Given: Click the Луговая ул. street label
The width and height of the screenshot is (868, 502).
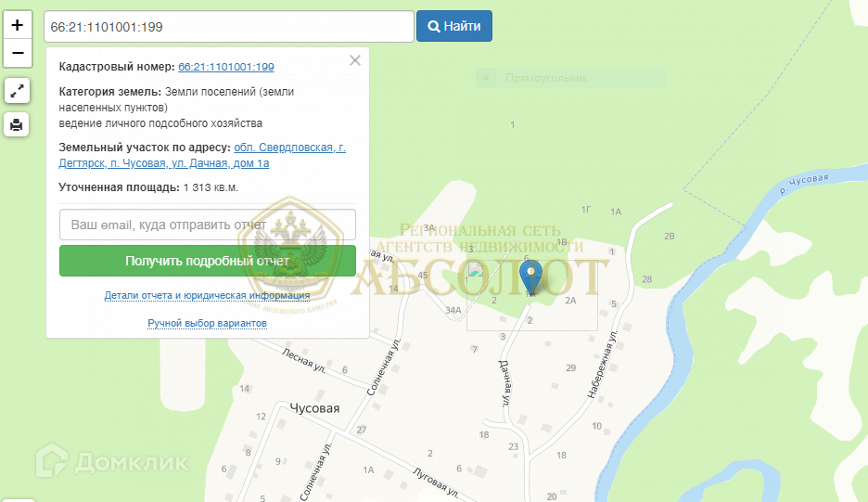Looking at the screenshot, I should click(436, 482).
